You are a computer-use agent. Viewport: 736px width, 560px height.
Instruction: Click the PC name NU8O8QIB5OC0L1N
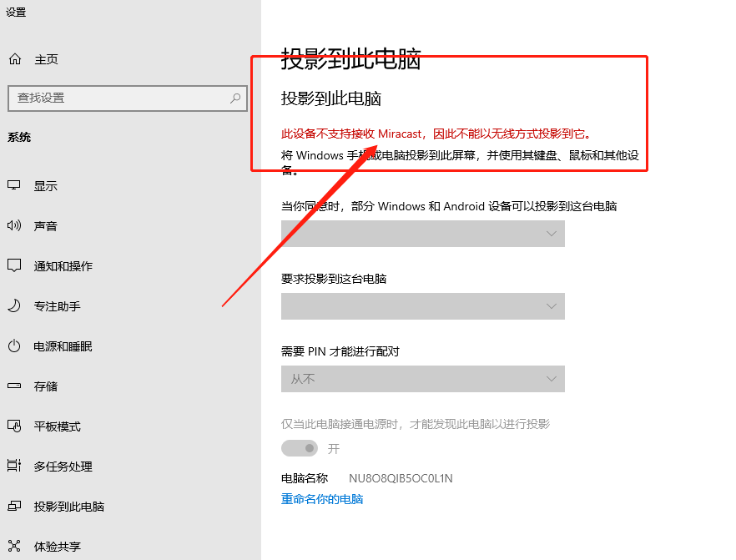tap(401, 478)
